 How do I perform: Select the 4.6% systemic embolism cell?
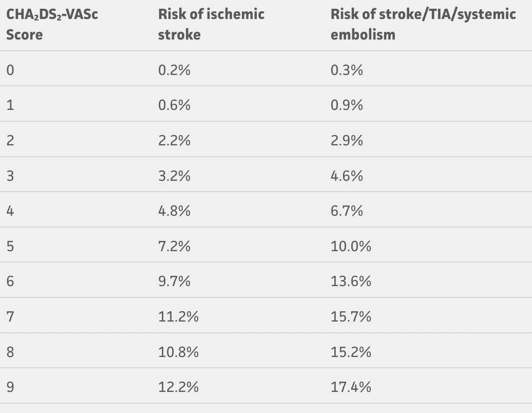(x=347, y=176)
